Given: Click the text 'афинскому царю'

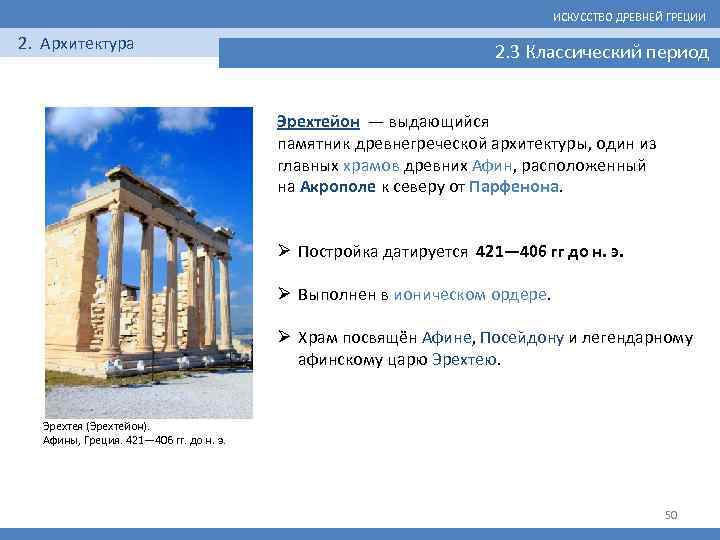Looking at the screenshot, I should tap(362, 360).
